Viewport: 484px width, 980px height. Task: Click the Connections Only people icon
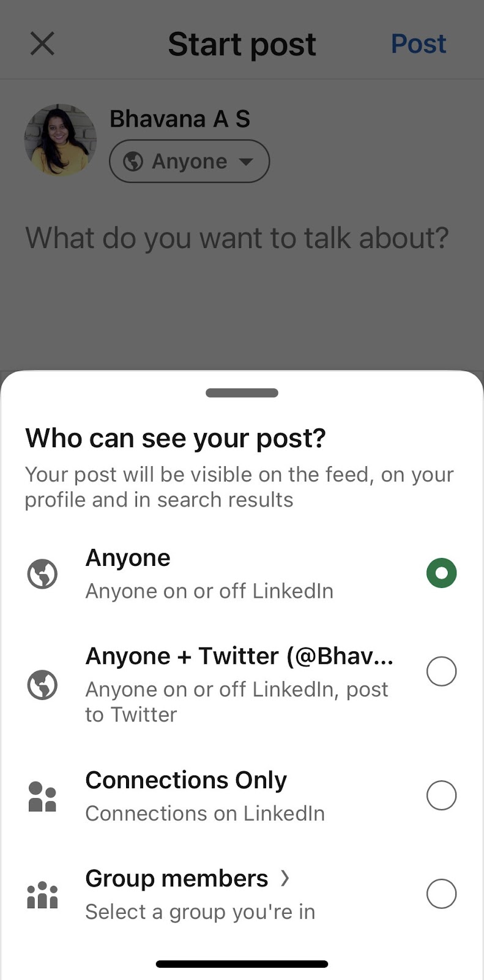pyautogui.click(x=43, y=796)
